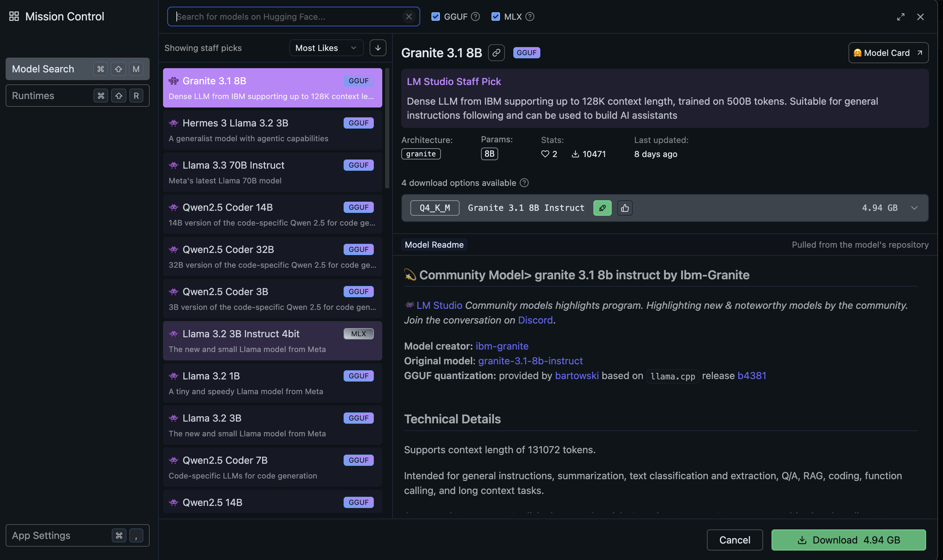Copy model link icon next to Granite 3.1 8B title
Image resolution: width=943 pixels, height=560 pixels.
(496, 53)
